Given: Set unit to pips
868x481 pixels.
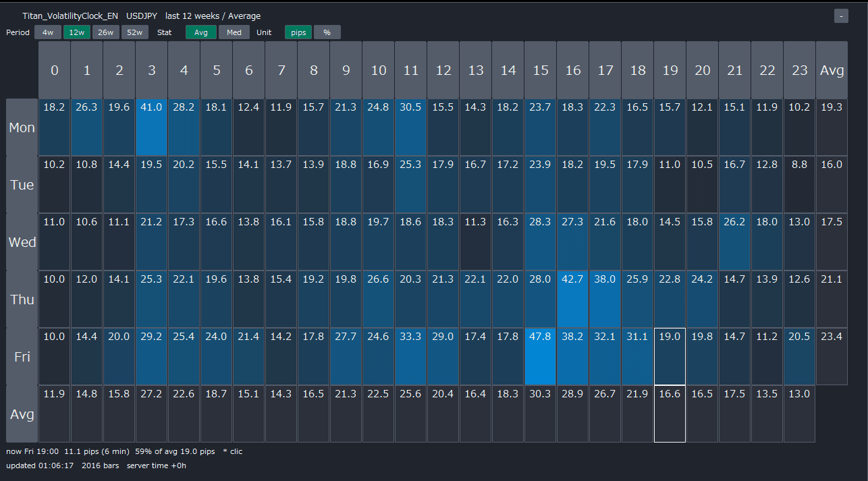Looking at the screenshot, I should click(x=298, y=32).
